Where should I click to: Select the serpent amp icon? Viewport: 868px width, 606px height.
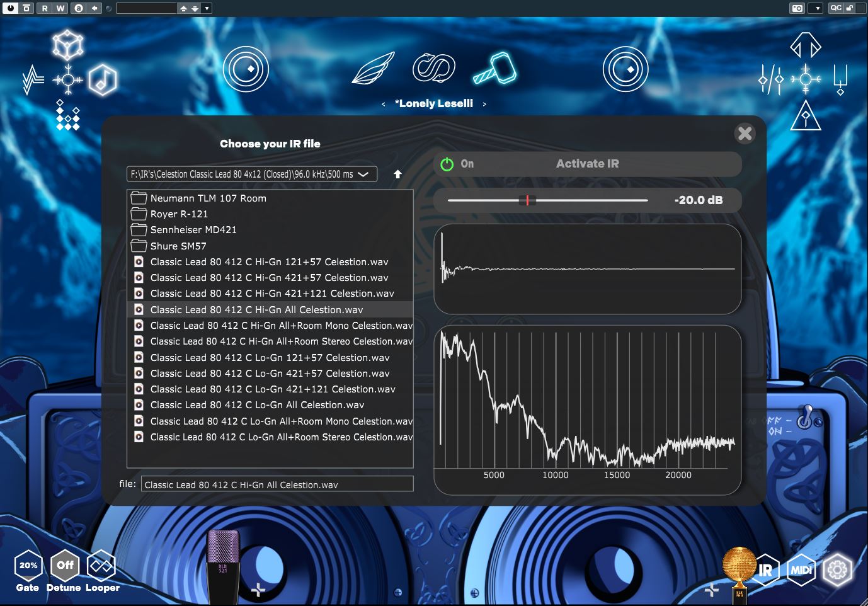click(x=434, y=68)
